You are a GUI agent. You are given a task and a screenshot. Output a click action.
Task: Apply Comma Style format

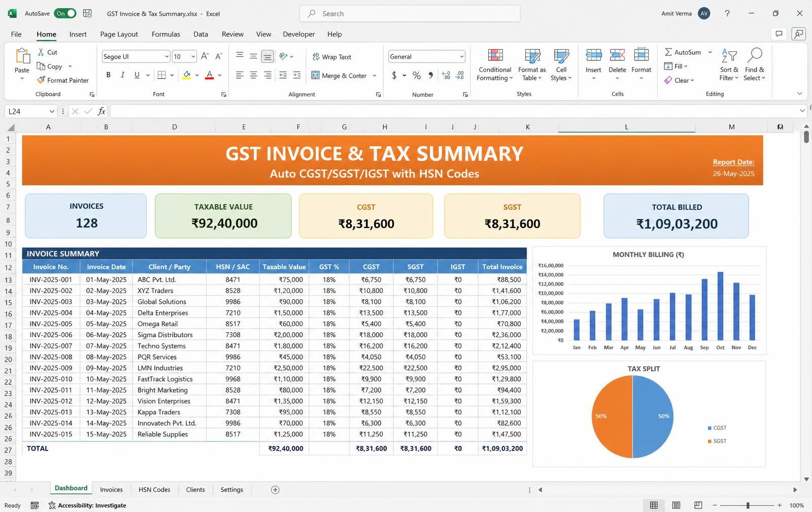pos(430,75)
